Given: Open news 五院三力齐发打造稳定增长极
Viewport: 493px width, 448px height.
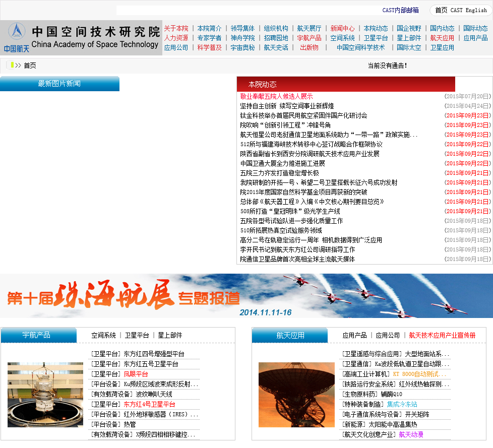Looking at the screenshot, I should click(279, 173).
